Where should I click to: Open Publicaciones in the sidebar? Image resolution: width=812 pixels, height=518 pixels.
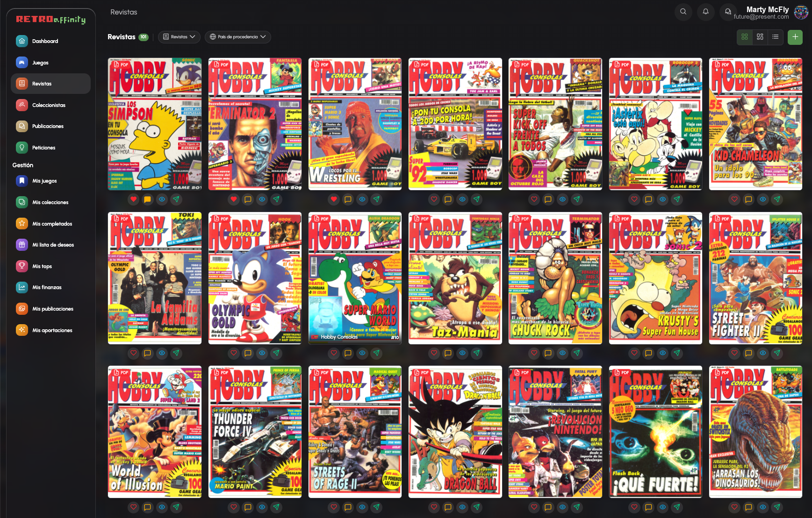(x=50, y=126)
